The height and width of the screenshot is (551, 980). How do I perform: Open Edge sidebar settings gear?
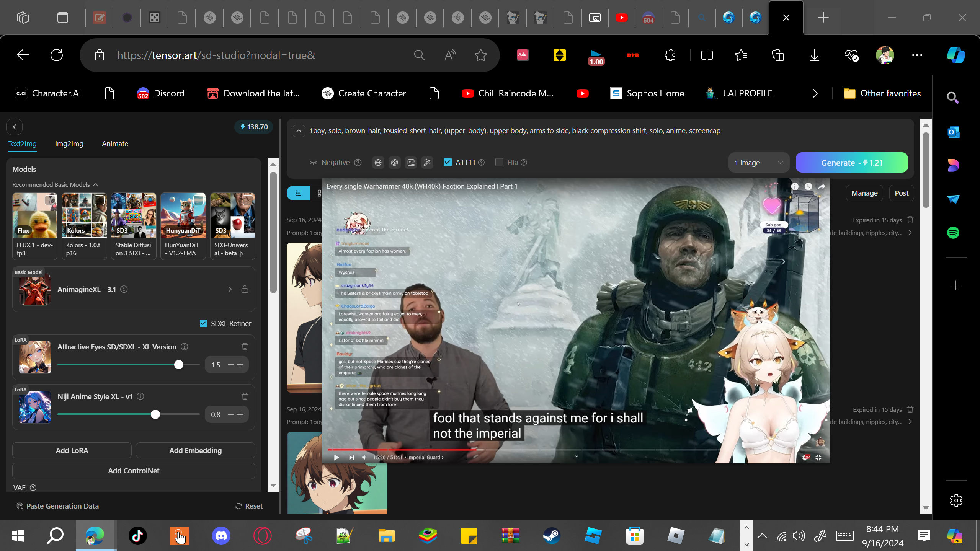pyautogui.click(x=956, y=500)
